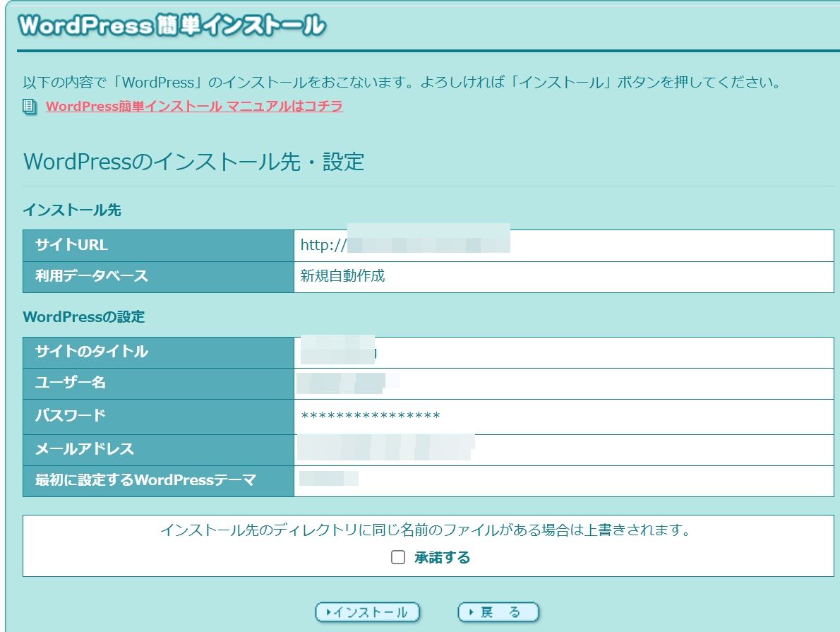Click the インストール button

tap(368, 612)
